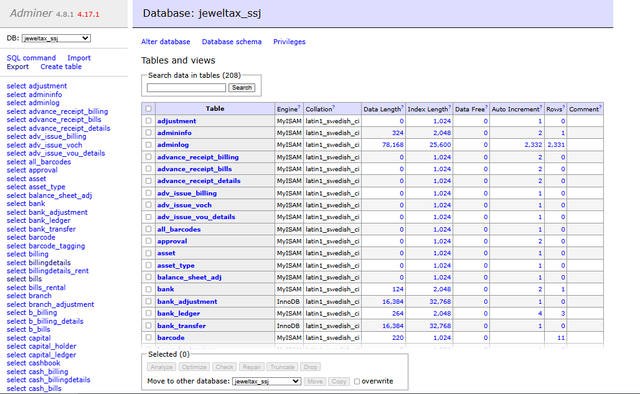Screen dimensions: 640x394
Task: Open the Database schema link
Action: coord(231,42)
